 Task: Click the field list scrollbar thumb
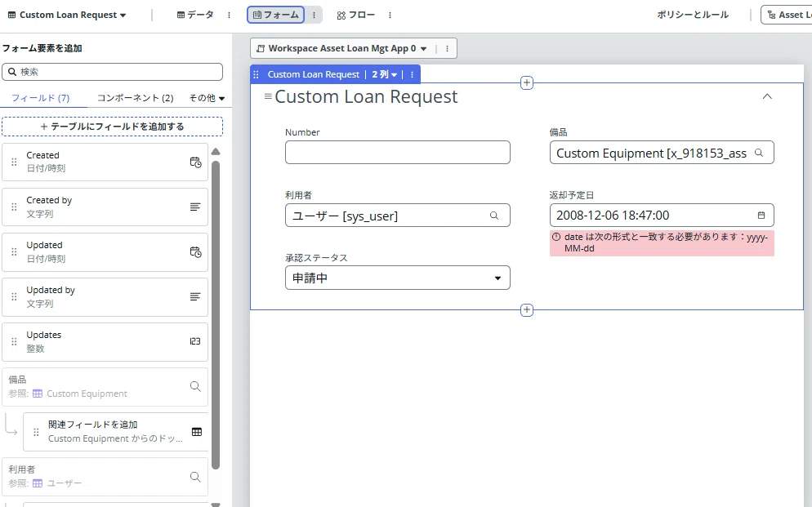pyautogui.click(x=216, y=316)
